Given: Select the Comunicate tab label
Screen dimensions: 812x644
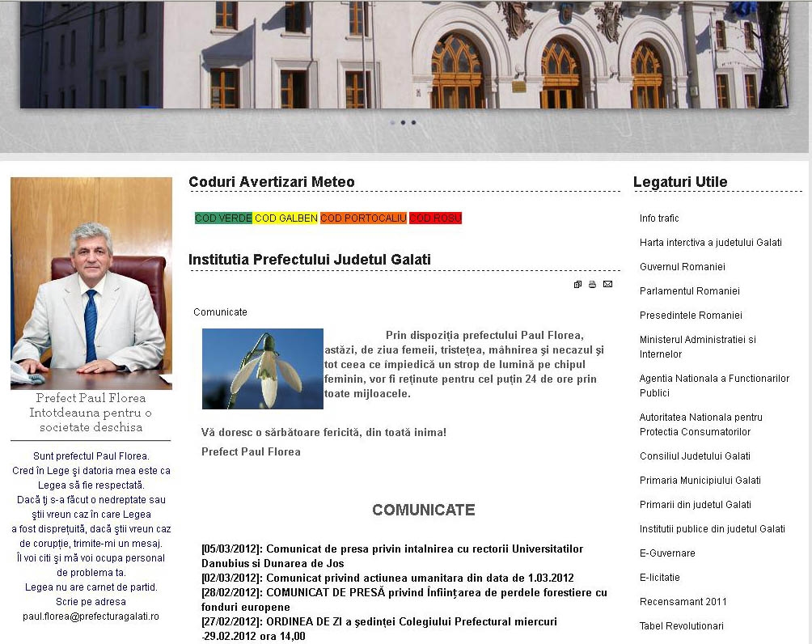Looking at the screenshot, I should (x=220, y=311).
